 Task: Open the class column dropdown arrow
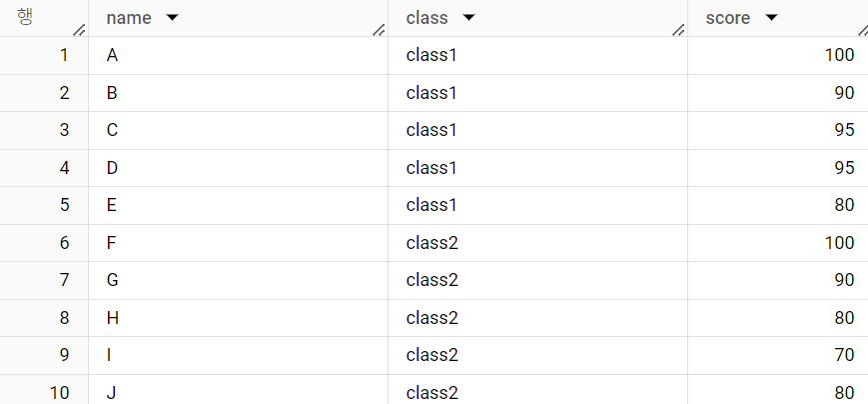[468, 18]
